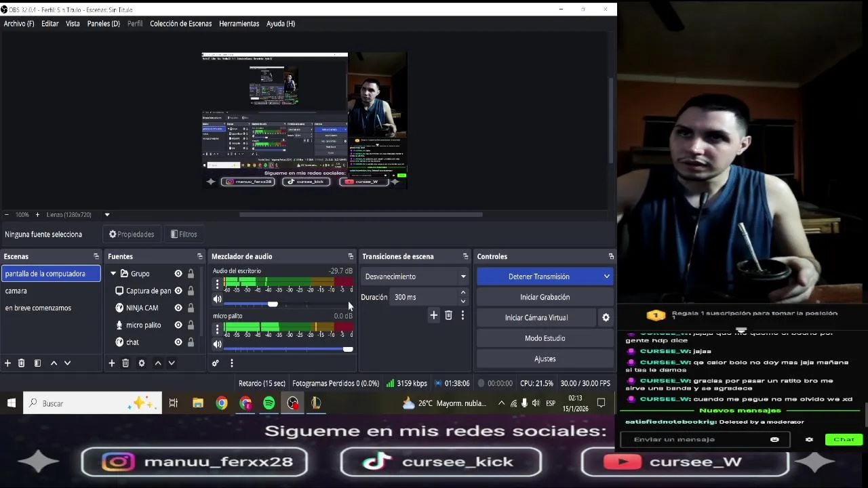Open scene filters icon in Escenas toolbar
Image resolution: width=868 pixels, height=488 pixels.
[x=37, y=363]
